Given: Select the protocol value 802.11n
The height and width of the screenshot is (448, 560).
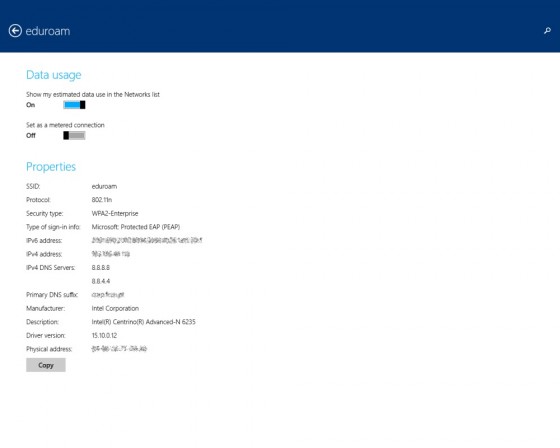Looking at the screenshot, I should click(x=102, y=200).
